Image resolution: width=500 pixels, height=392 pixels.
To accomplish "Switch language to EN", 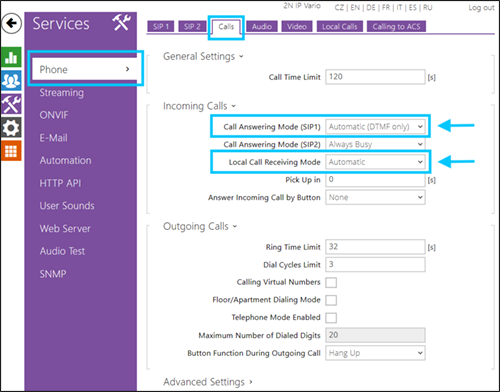I will point(355,7).
